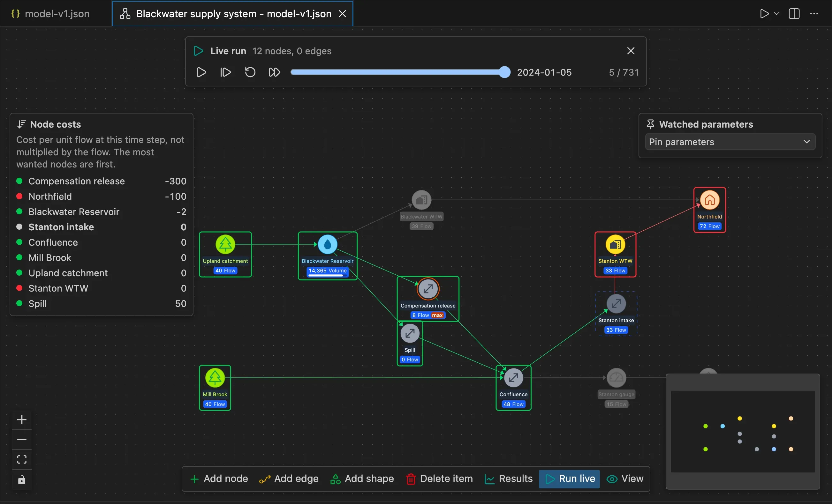
Task: Click the minimap overview panel
Action: [743, 432]
